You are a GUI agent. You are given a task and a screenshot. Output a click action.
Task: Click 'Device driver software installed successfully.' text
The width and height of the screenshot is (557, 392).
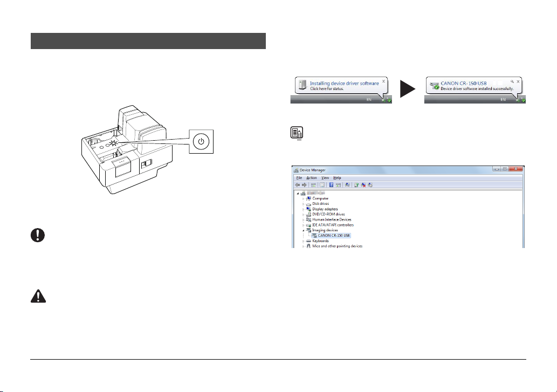tap(477, 89)
